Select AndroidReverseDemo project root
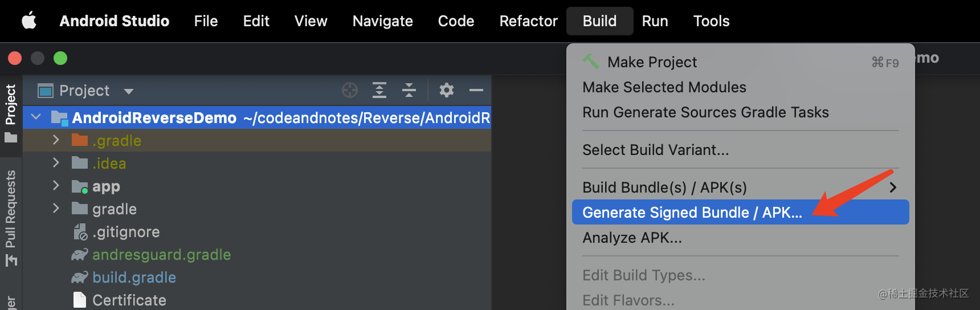The height and width of the screenshot is (310, 980). point(257,117)
